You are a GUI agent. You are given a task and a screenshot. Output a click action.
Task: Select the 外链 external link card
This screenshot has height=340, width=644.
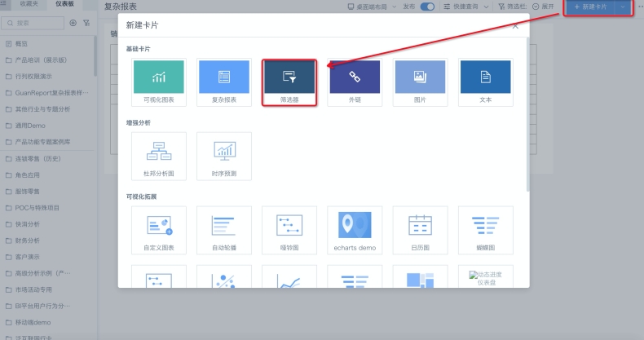click(x=355, y=82)
